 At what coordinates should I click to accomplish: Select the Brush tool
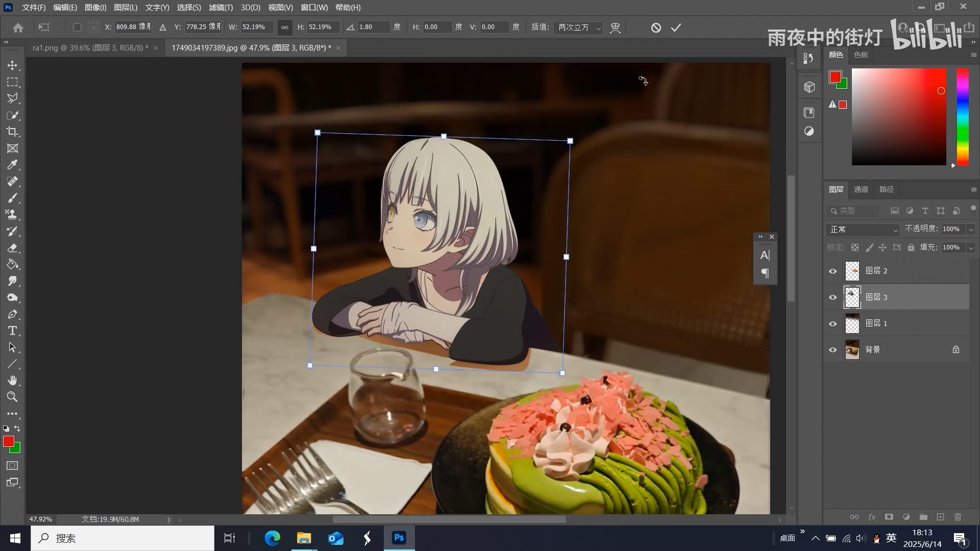click(12, 198)
